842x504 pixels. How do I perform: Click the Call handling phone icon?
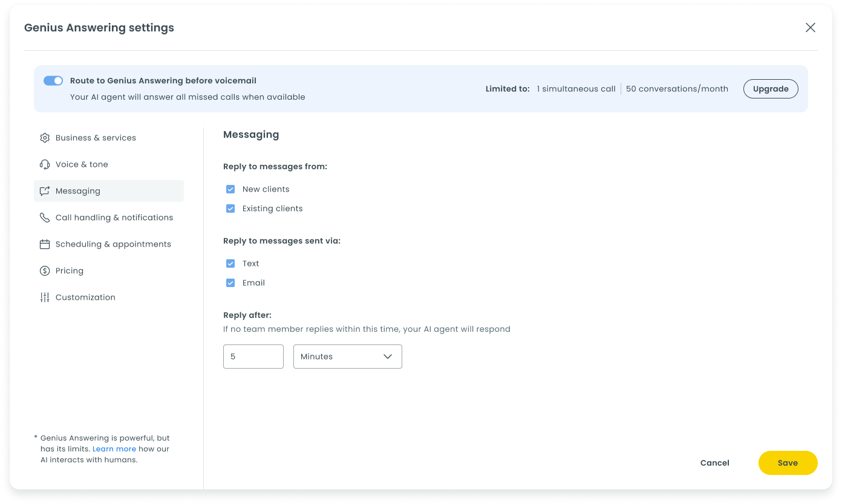(x=45, y=218)
